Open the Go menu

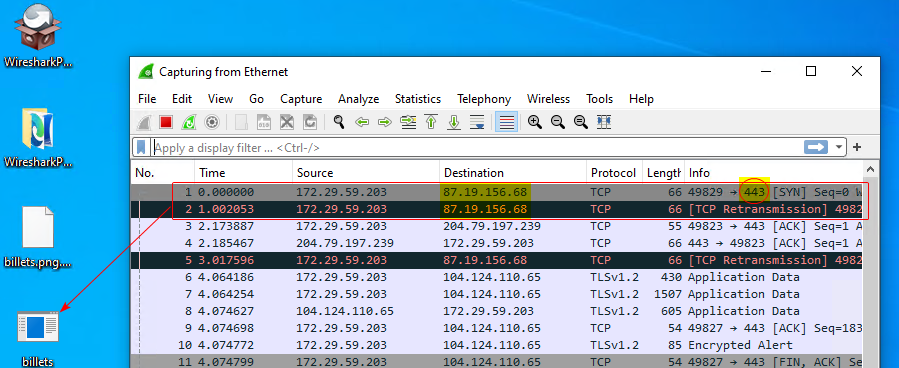pyautogui.click(x=256, y=99)
